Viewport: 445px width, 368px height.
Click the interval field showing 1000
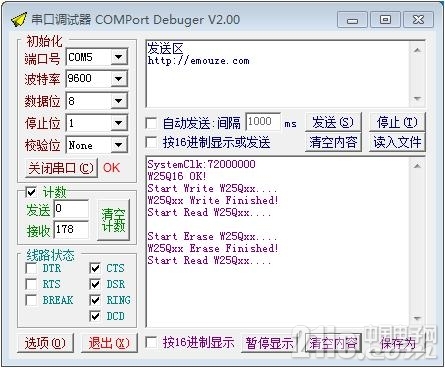pos(263,122)
